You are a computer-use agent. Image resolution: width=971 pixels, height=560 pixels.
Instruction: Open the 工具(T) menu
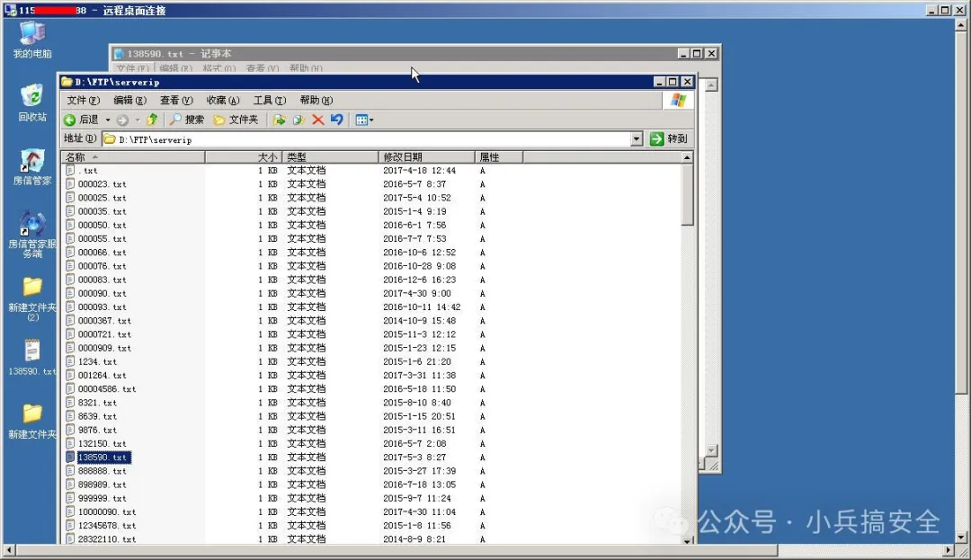[x=269, y=100]
